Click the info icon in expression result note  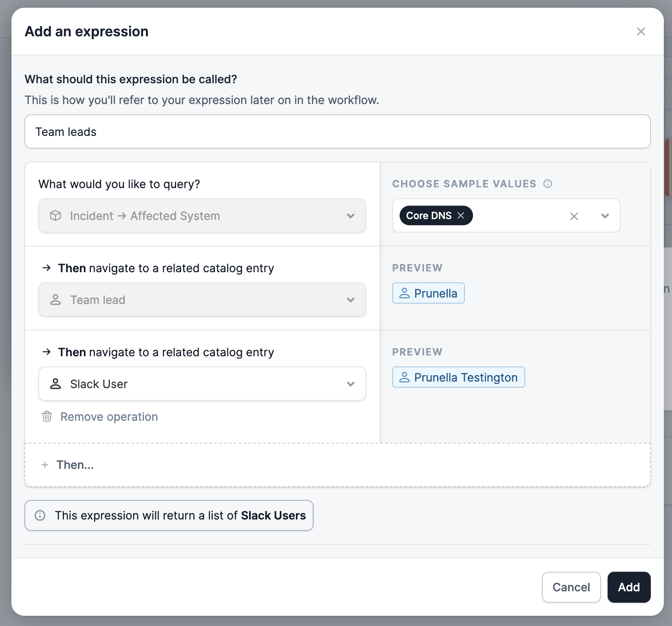pyautogui.click(x=40, y=515)
